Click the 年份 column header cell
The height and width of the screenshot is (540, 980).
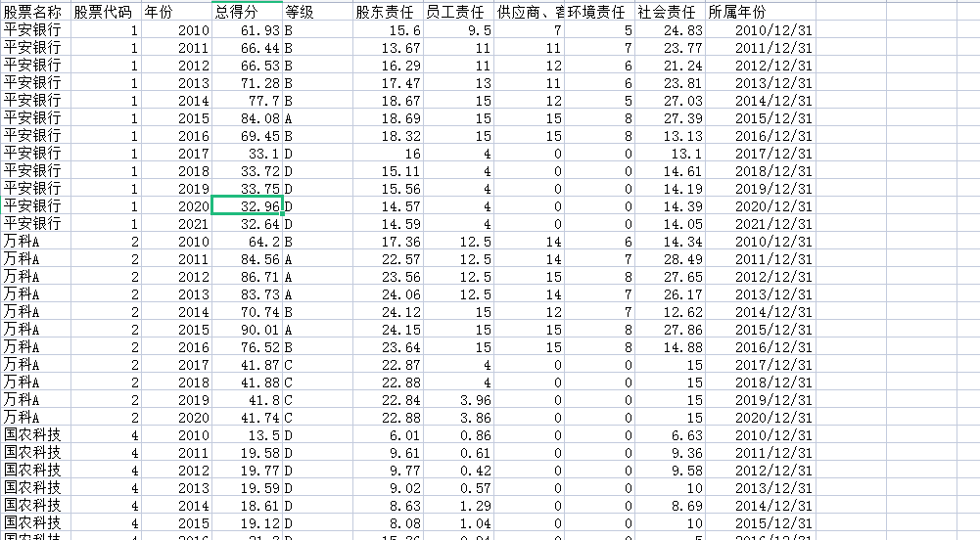tap(176, 12)
